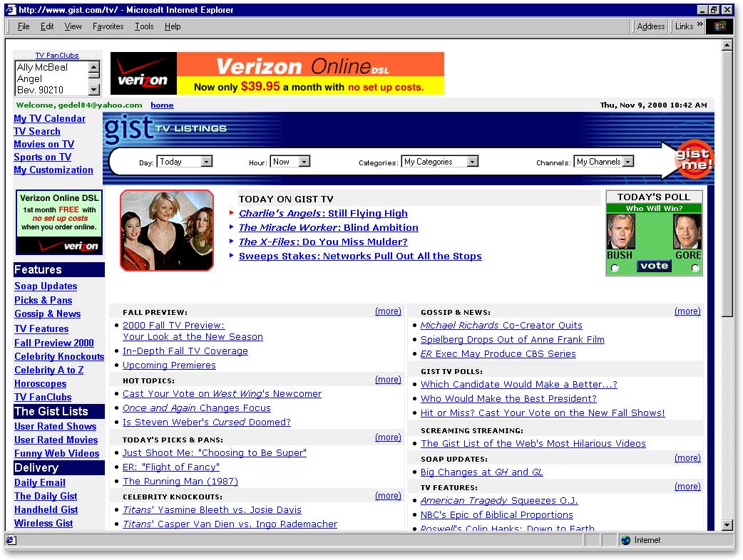Open Handheld Gist delivery link

(46, 509)
